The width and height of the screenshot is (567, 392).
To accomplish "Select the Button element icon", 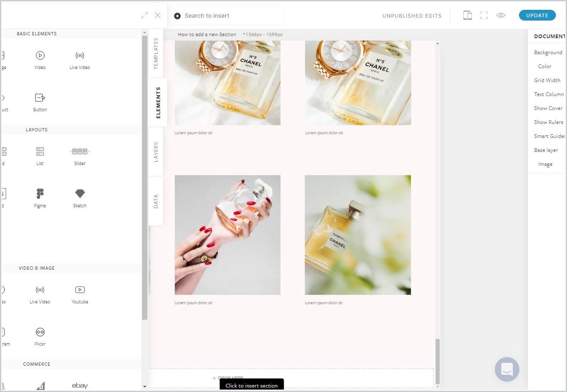I will click(x=40, y=98).
